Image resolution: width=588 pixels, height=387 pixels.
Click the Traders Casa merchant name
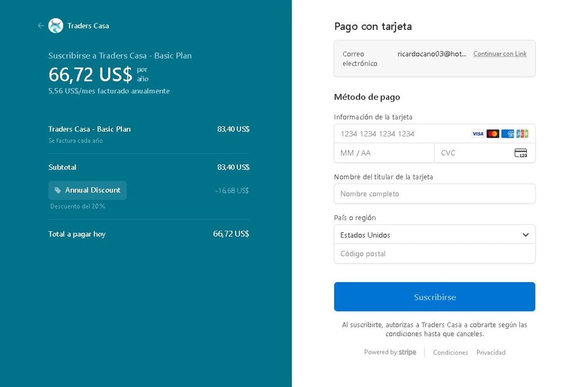88,26
